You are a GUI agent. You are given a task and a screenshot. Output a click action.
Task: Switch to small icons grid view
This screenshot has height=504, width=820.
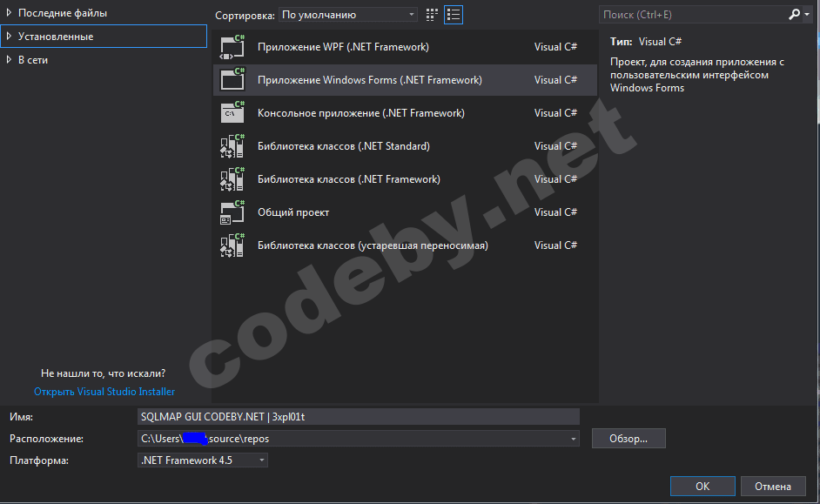pyautogui.click(x=432, y=15)
